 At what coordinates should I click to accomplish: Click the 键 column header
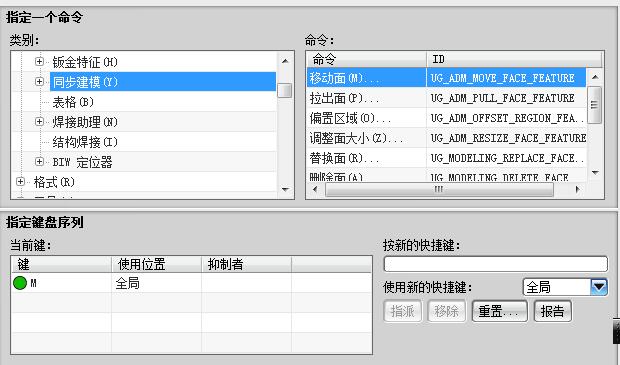(x=61, y=264)
